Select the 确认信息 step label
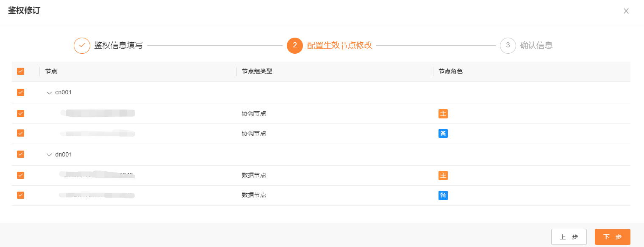 (x=536, y=45)
